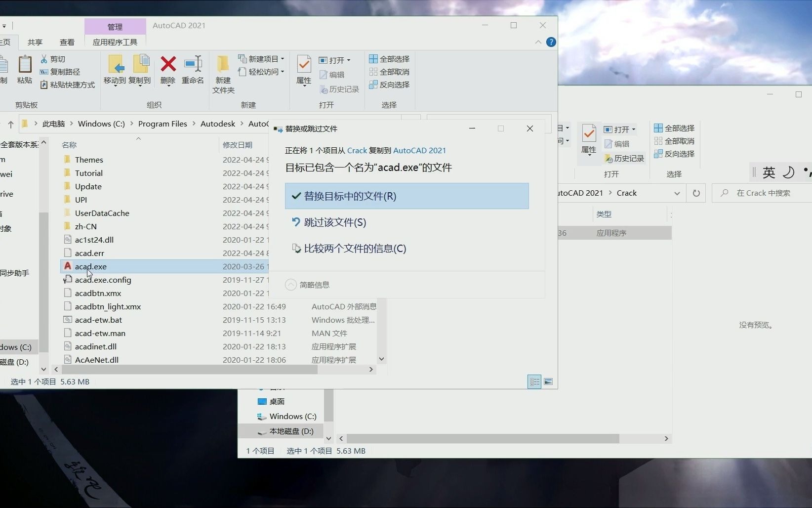The image size is (812, 508).
Task: Select the AcAeNet.dll file
Action: click(97, 360)
